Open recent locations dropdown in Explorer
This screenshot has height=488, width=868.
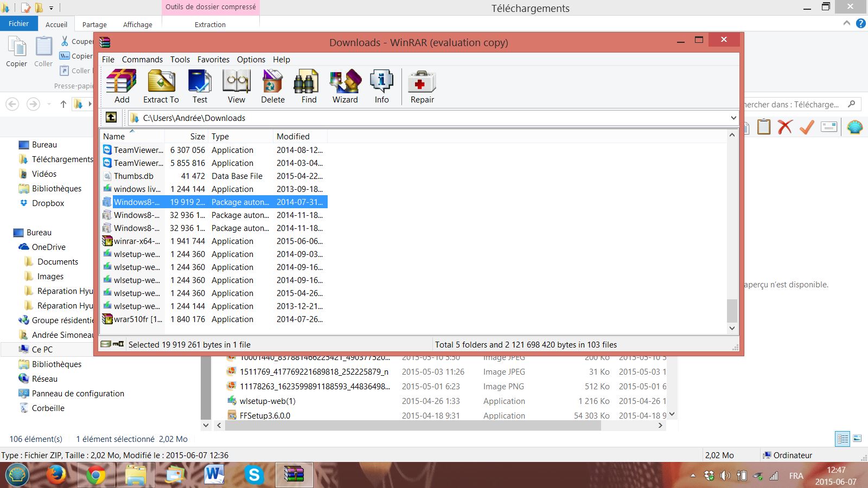49,104
